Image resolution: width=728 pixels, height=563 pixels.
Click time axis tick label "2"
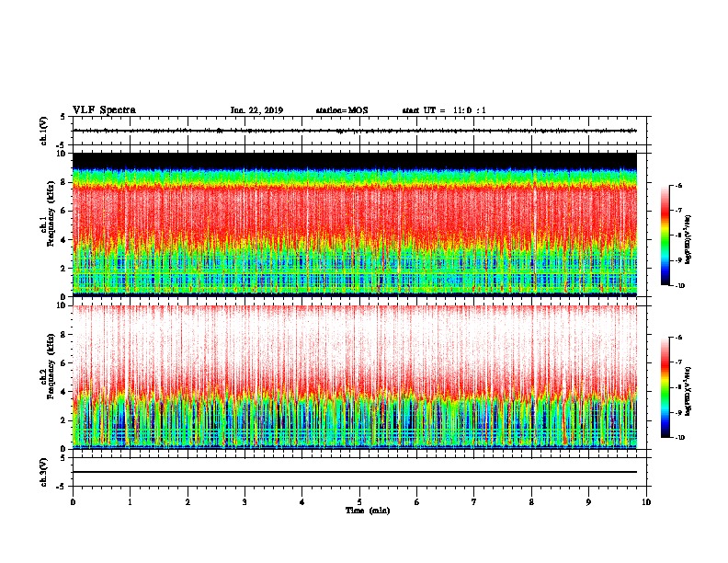(188, 502)
